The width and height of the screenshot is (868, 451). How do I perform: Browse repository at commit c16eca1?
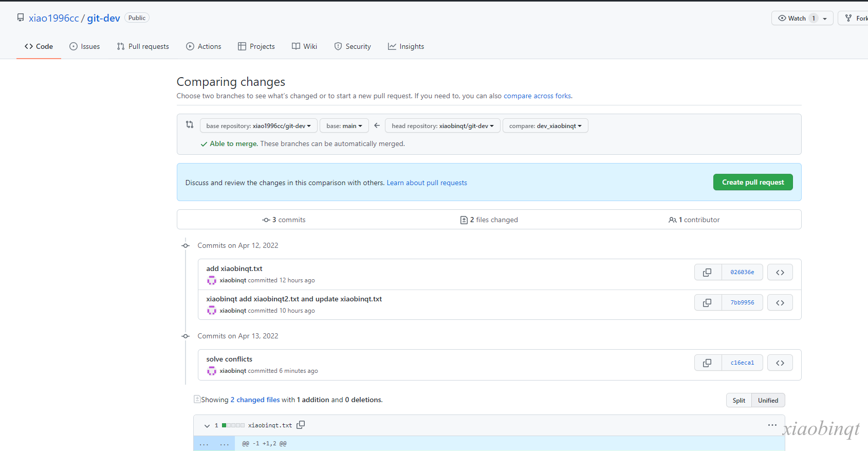(x=780, y=363)
